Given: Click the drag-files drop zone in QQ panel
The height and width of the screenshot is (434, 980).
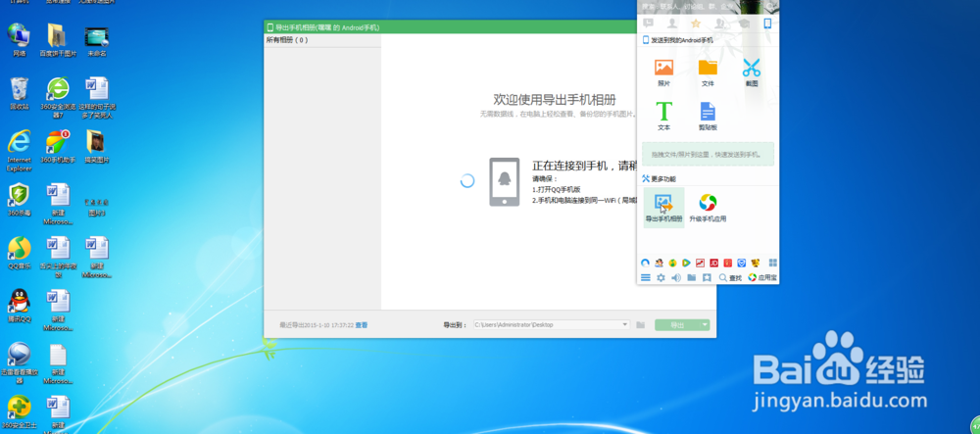Looking at the screenshot, I should click(708, 154).
